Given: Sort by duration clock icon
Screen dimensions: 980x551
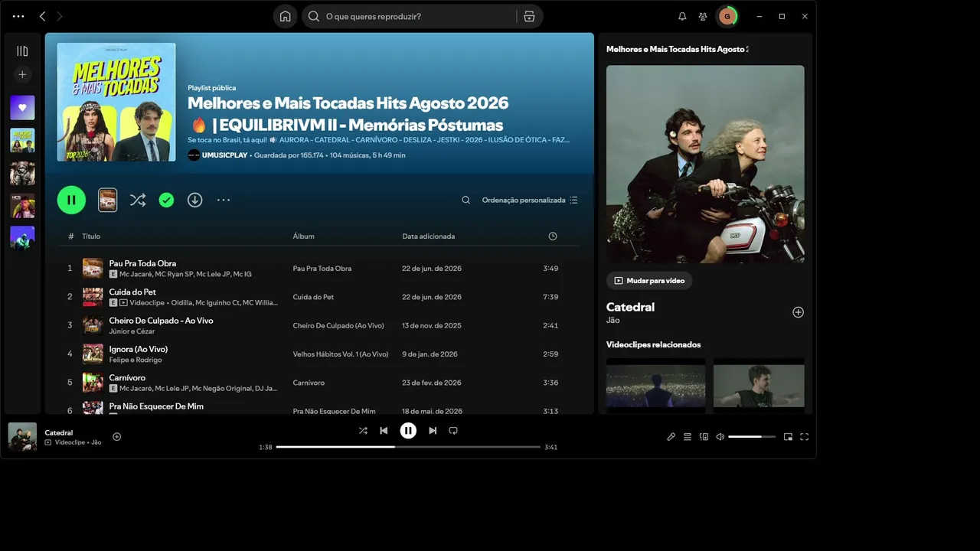Looking at the screenshot, I should click(553, 236).
